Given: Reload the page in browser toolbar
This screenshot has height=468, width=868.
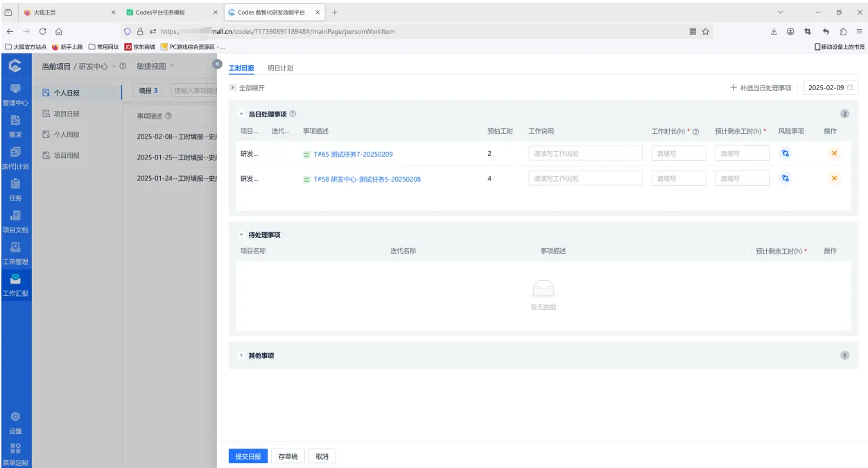Looking at the screenshot, I should click(43, 31).
